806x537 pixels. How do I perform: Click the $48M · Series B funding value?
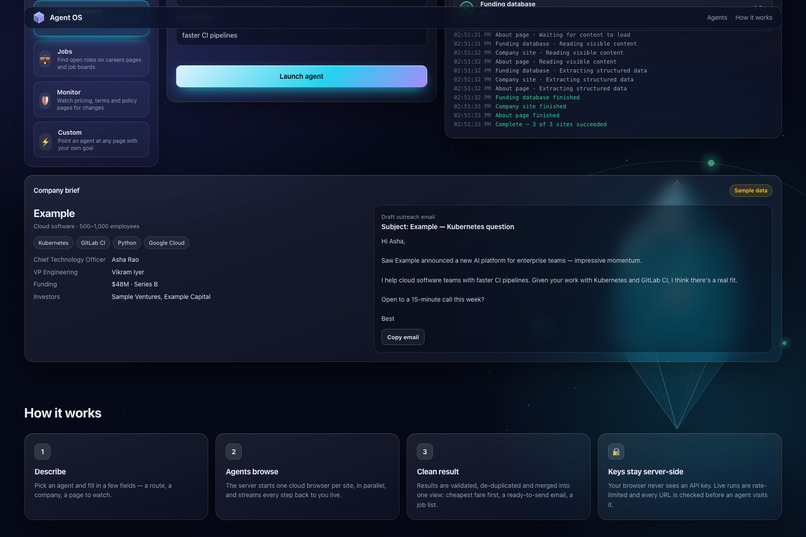(x=135, y=284)
